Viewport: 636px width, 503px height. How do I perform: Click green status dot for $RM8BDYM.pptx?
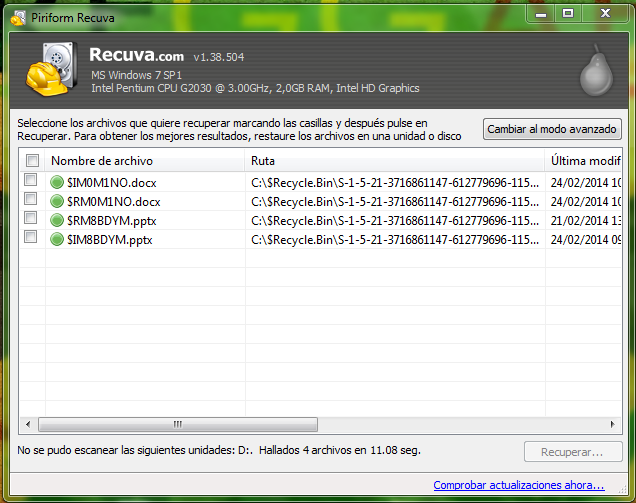tap(57, 221)
